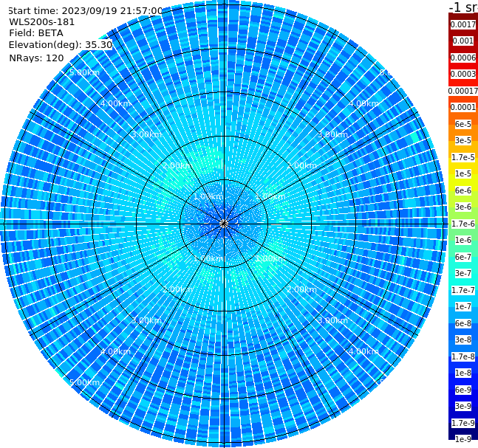Pick the 3e-8 color scale tick
The image size is (478, 448).
click(x=463, y=340)
